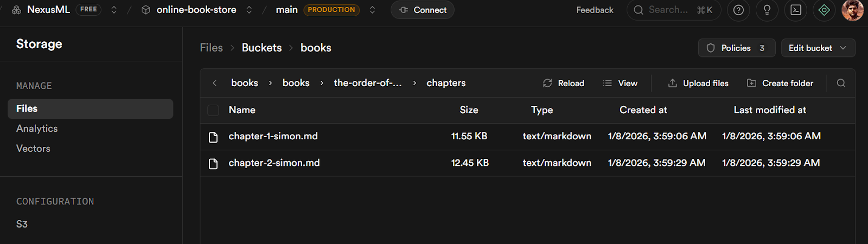Open chapter-1-simon.md file row

273,137
